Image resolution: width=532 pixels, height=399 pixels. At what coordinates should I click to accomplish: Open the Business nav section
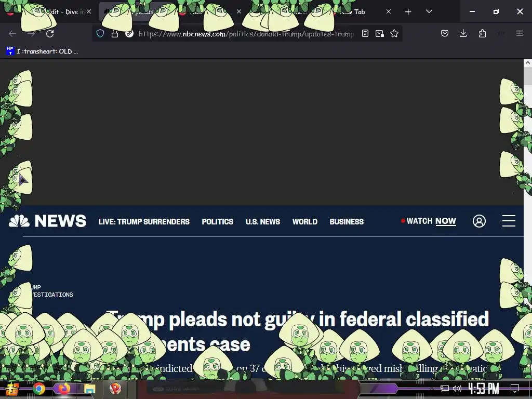pos(347,221)
